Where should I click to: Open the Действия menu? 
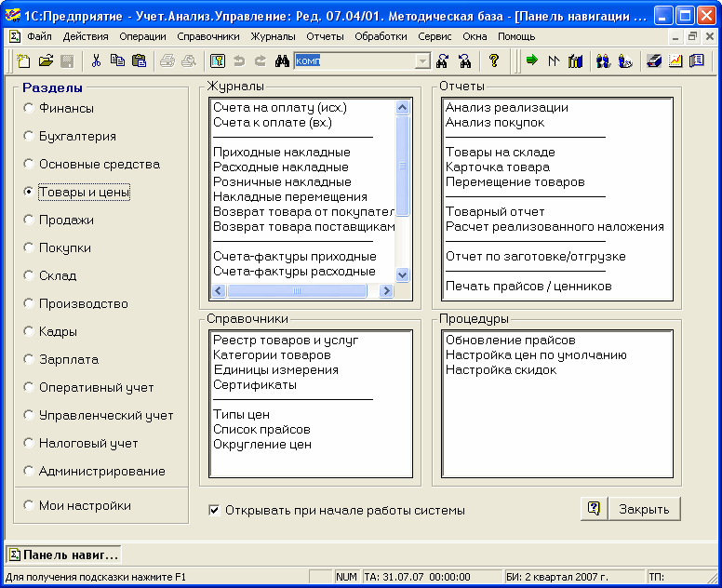86,36
